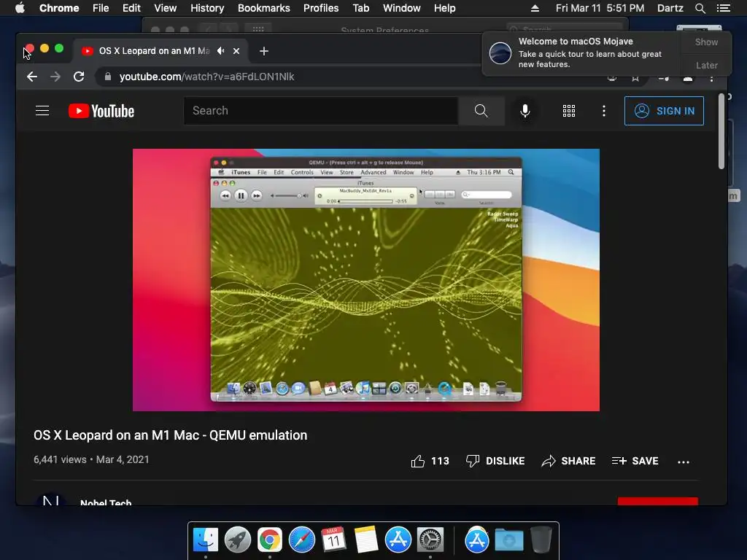
Task: Start voice search with the microphone icon
Action: coord(525,111)
